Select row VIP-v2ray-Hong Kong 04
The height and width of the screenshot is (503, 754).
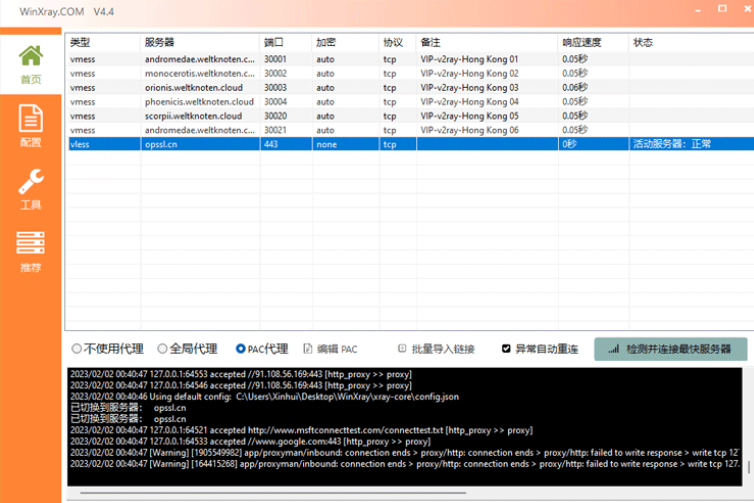pos(410,102)
